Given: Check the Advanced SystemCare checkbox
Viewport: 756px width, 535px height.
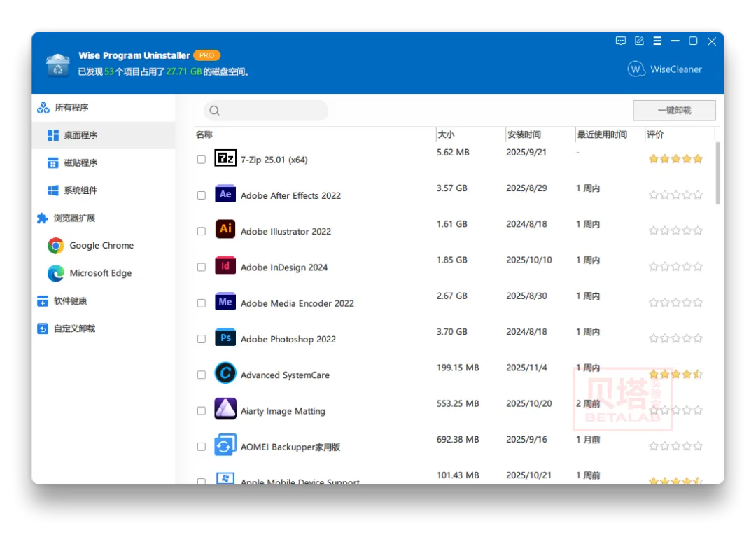Looking at the screenshot, I should tap(202, 375).
